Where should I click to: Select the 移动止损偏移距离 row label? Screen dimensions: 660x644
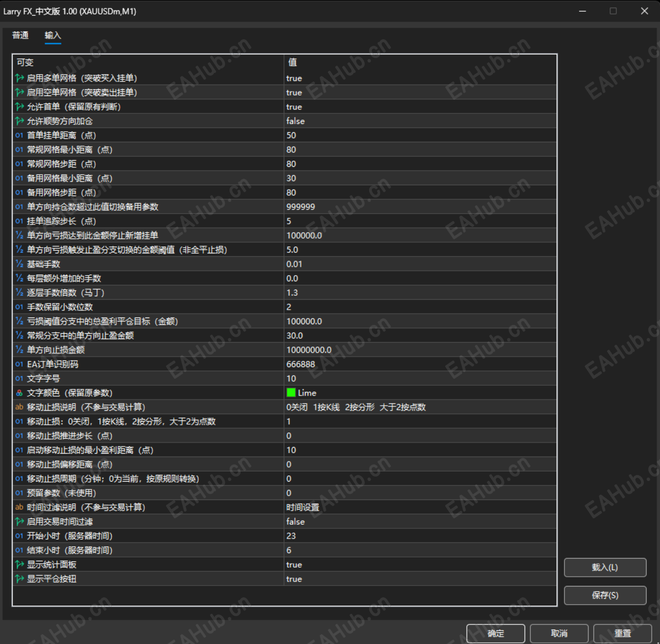coord(69,464)
